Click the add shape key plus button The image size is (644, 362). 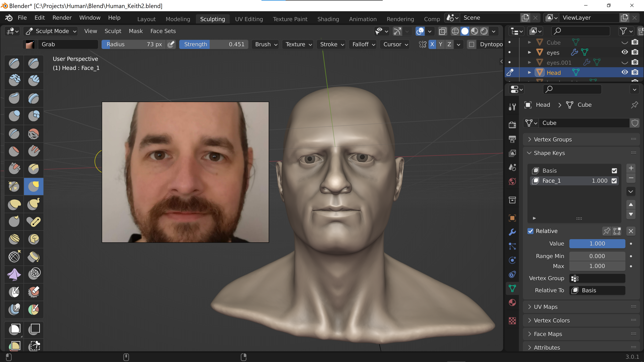[x=631, y=168]
